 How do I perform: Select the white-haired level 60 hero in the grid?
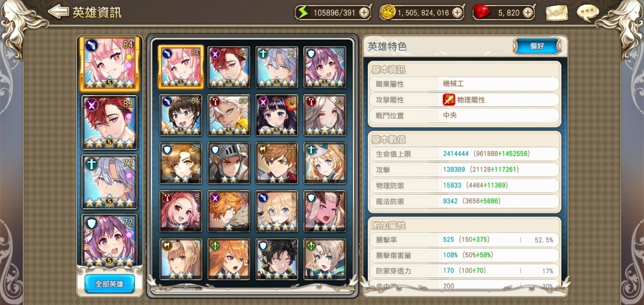(229, 115)
